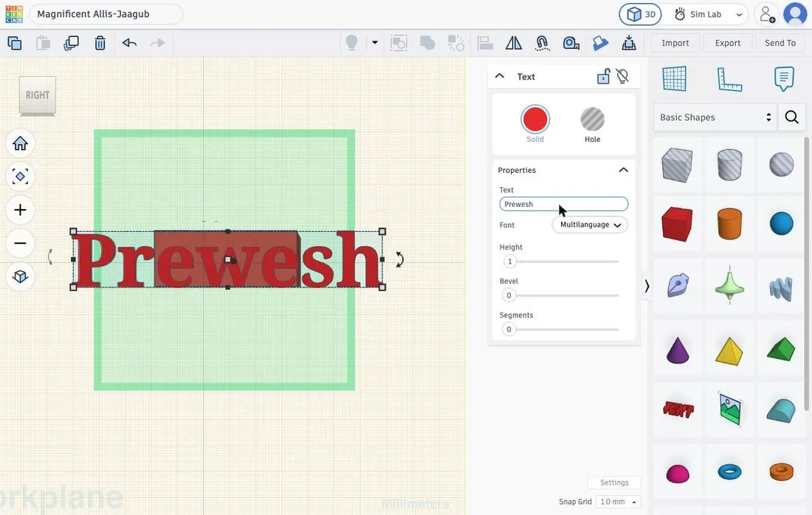
Task: Open the Sim Lab mode menu
Action: [709, 15]
